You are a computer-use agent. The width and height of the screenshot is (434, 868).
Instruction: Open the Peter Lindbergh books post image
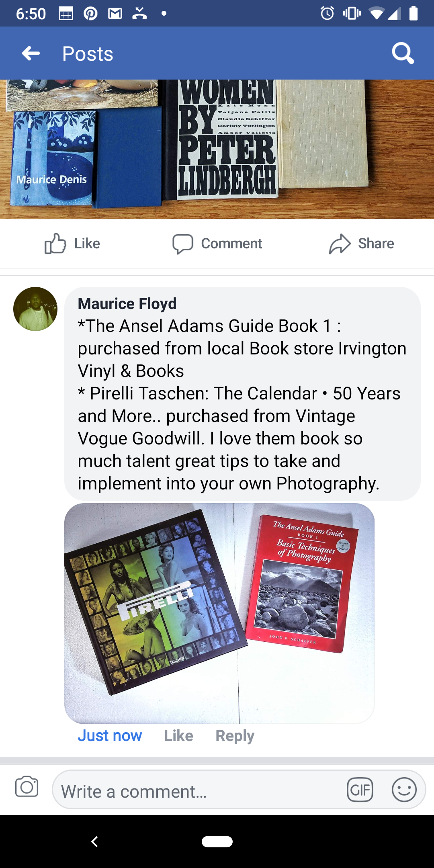point(217,149)
